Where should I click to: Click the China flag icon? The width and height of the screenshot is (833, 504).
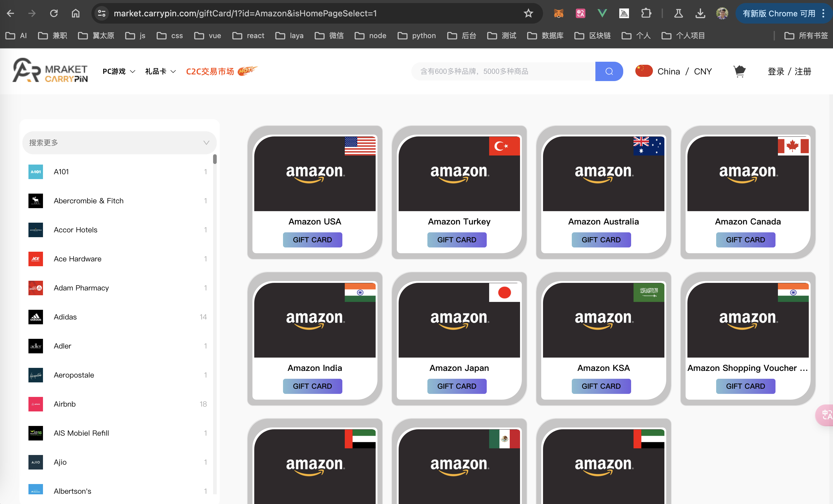(x=644, y=71)
